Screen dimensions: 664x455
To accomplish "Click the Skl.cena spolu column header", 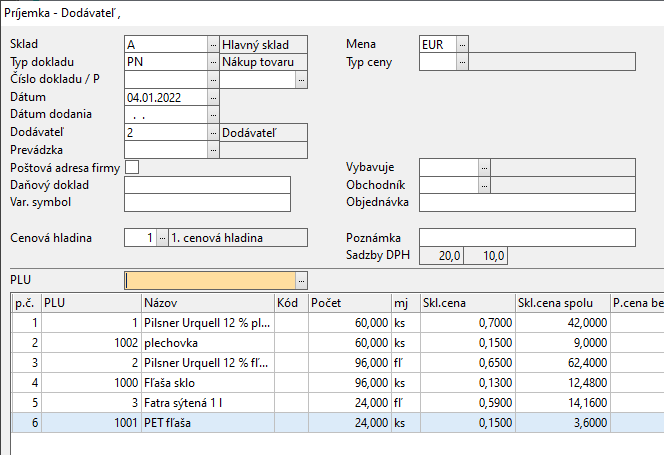I will pos(560,302).
